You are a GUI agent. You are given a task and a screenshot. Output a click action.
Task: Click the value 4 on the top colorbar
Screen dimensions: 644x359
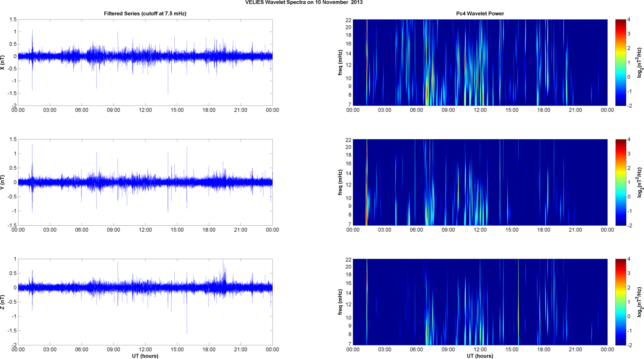click(x=629, y=19)
